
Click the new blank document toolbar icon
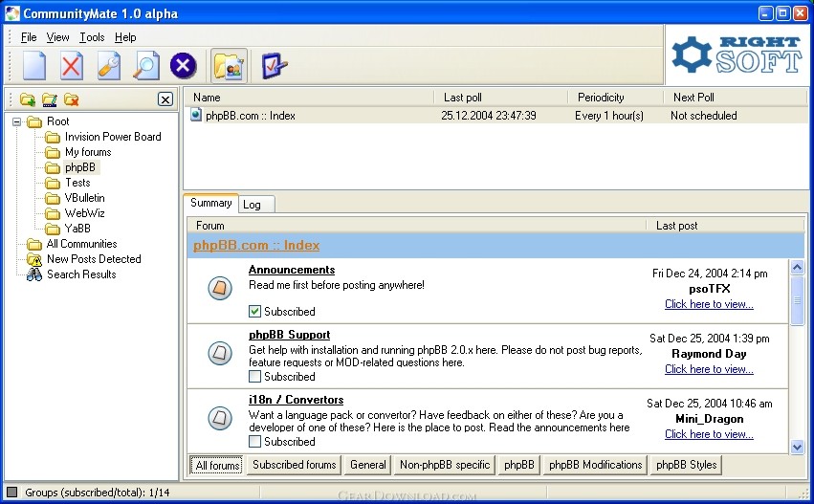(x=34, y=66)
